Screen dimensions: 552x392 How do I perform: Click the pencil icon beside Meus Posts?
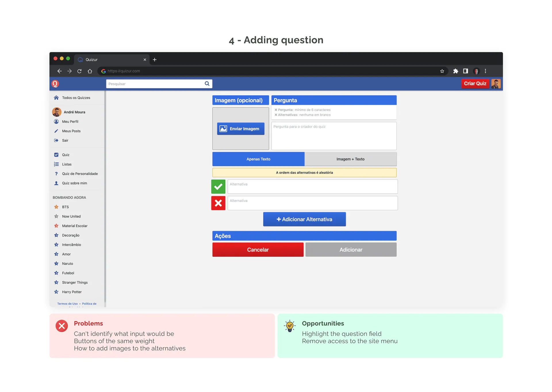(56, 131)
